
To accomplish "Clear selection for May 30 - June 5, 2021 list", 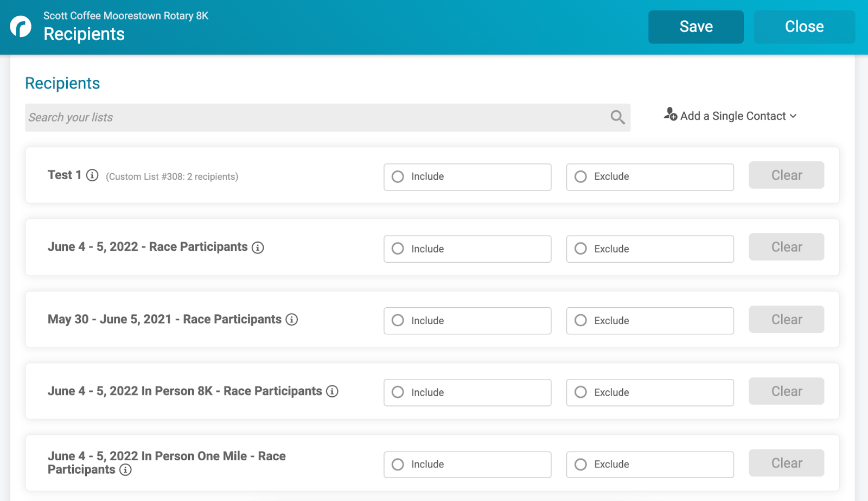I will (787, 320).
